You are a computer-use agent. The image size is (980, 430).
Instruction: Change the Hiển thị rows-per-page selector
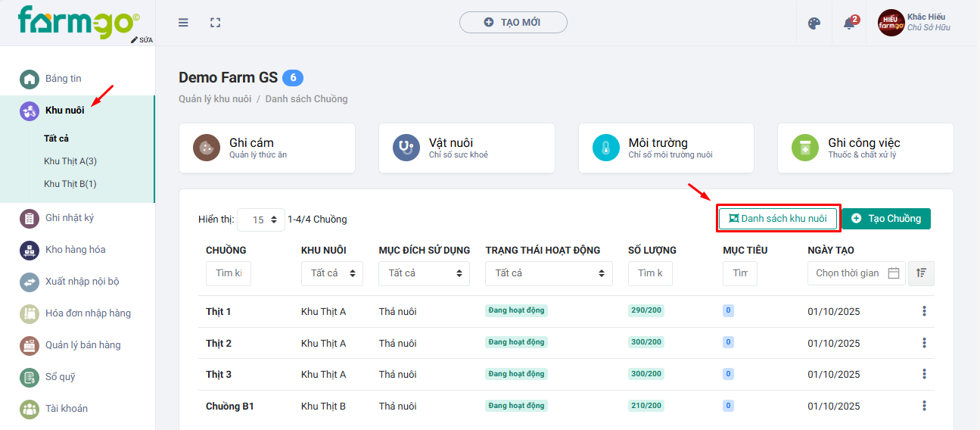[261, 220]
